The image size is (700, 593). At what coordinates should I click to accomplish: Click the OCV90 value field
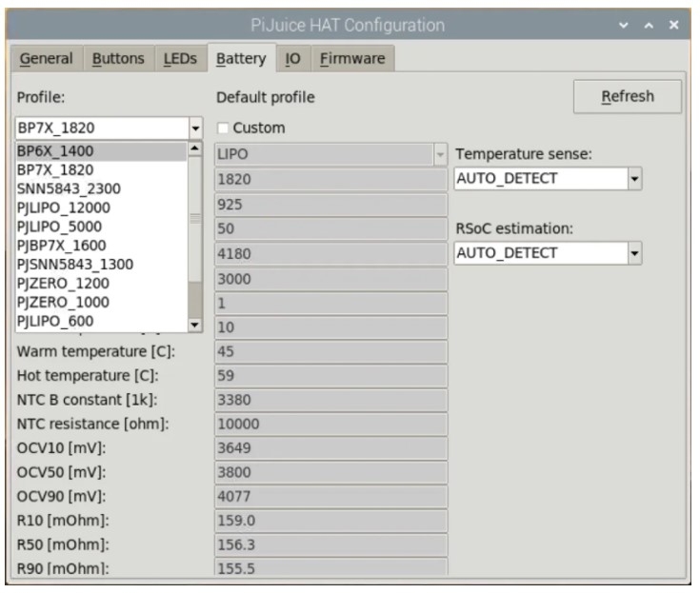click(x=330, y=497)
